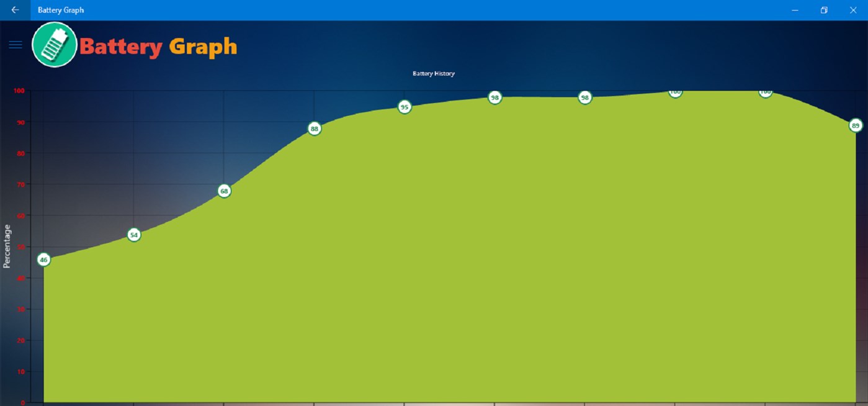Screen dimensions: 868x406
Task: Select the 54 percent data point marker
Action: coord(133,235)
